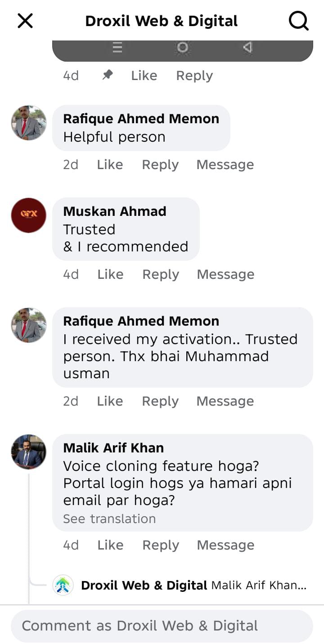Tap Rafique's avatar beside activation comment
This screenshot has width=324, height=644.
28,325
